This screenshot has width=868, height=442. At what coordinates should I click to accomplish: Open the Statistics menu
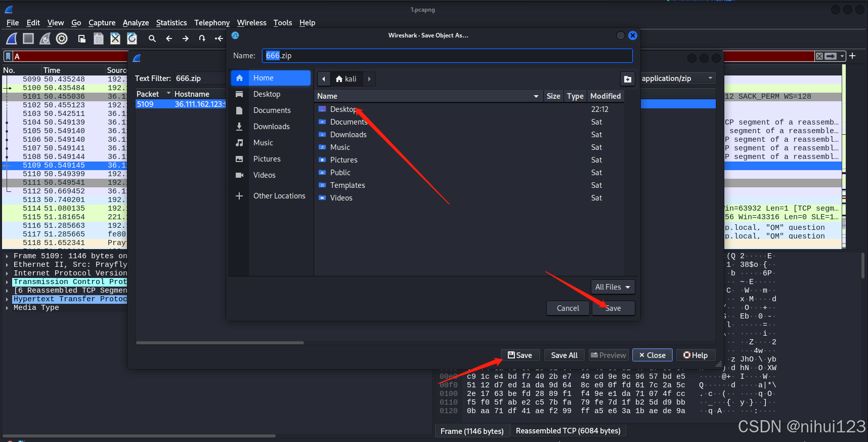(171, 23)
